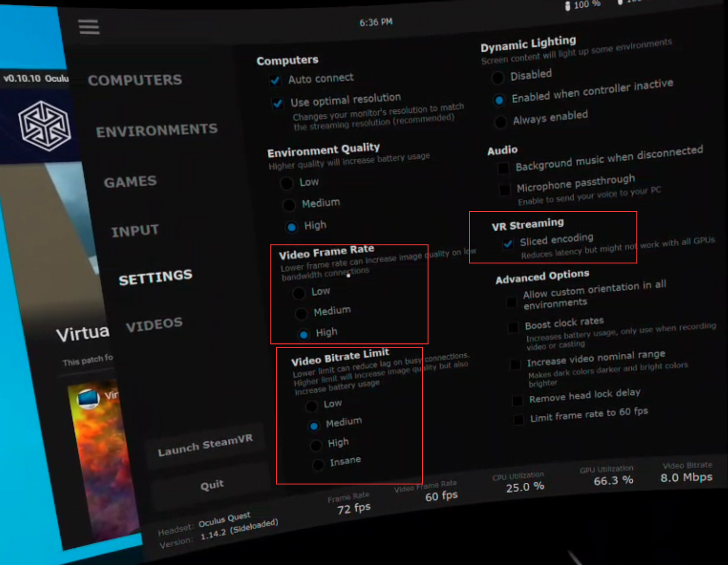Open the GAMES tab
Screen dimensions: 728x565
pos(130,182)
